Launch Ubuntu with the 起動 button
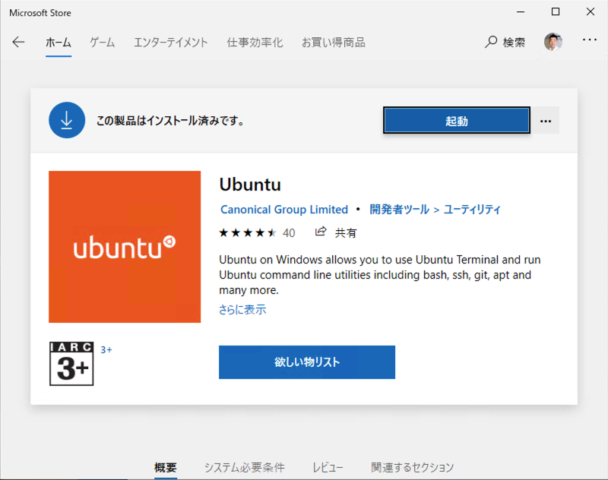608x480 pixels. [x=456, y=121]
